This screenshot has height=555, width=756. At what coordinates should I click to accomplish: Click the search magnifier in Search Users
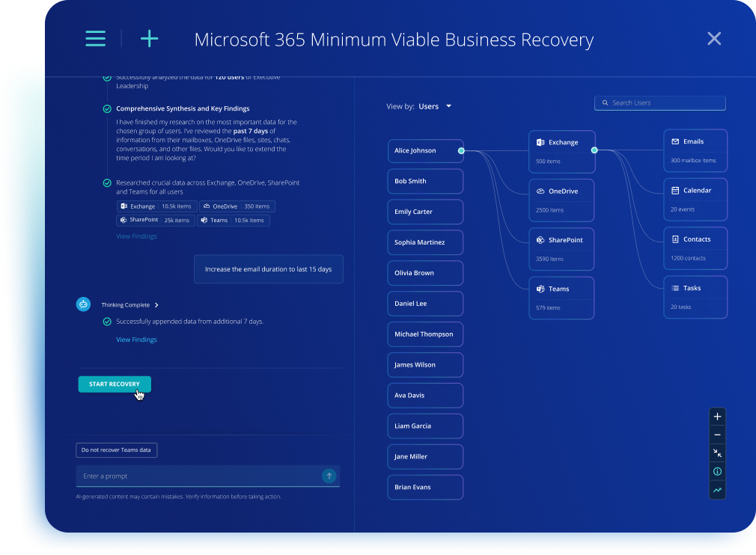point(605,102)
